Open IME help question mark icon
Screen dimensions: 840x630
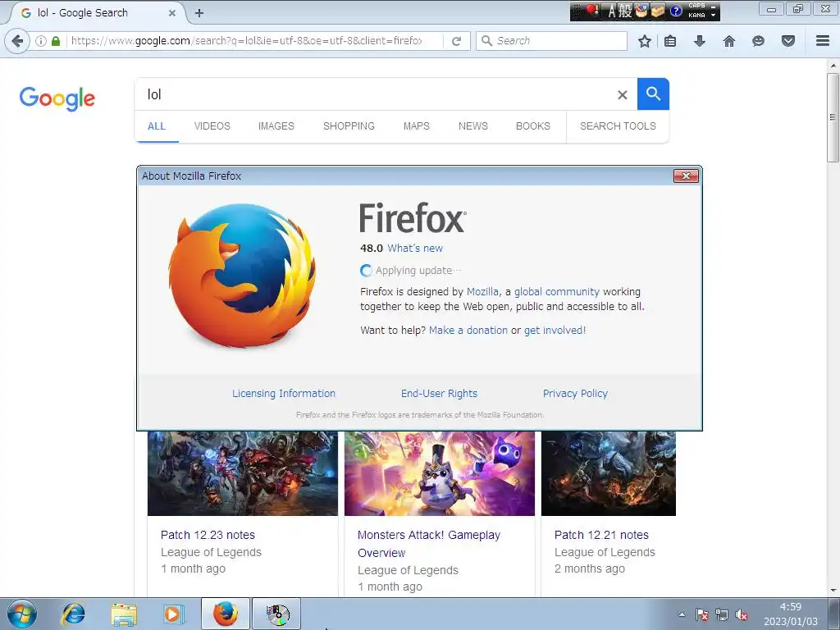[x=676, y=11]
